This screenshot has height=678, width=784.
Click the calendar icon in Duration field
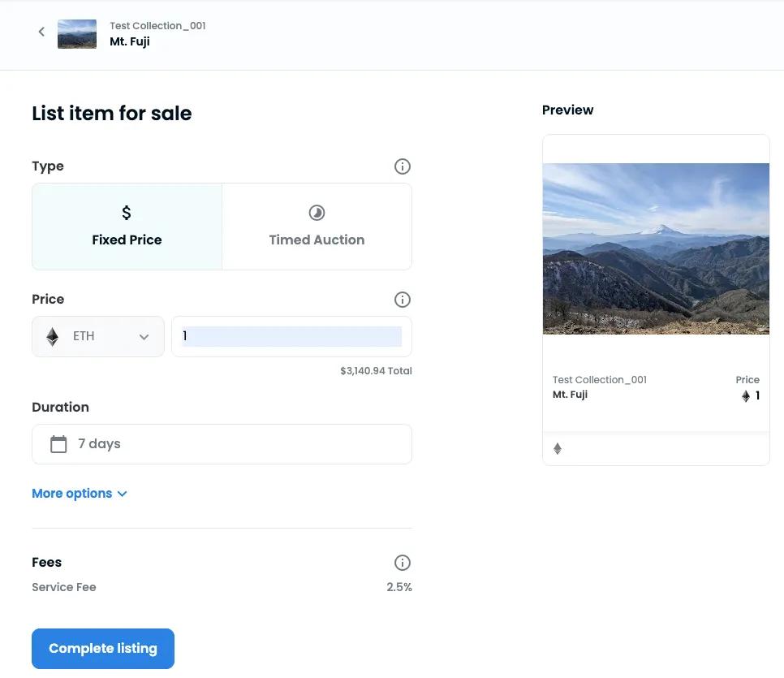tap(58, 444)
